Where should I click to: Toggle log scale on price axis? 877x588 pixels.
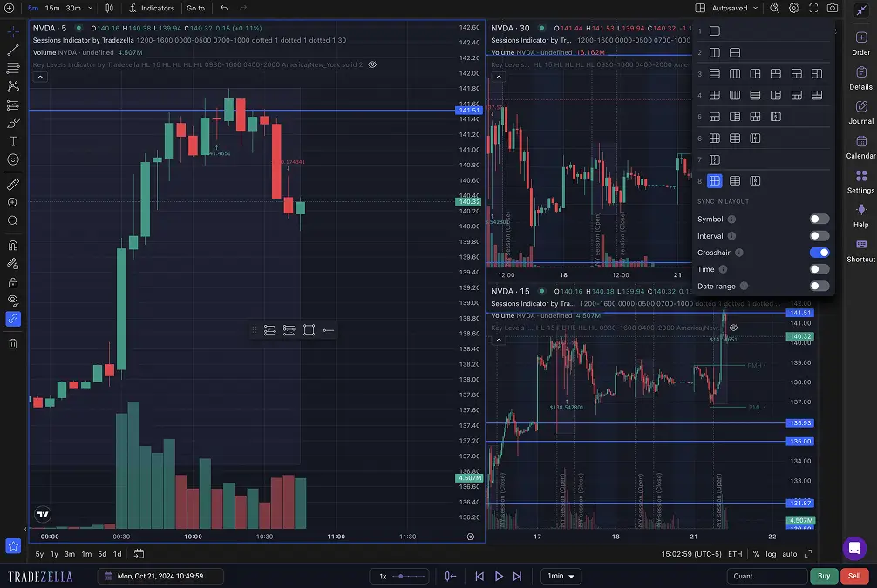pos(771,554)
